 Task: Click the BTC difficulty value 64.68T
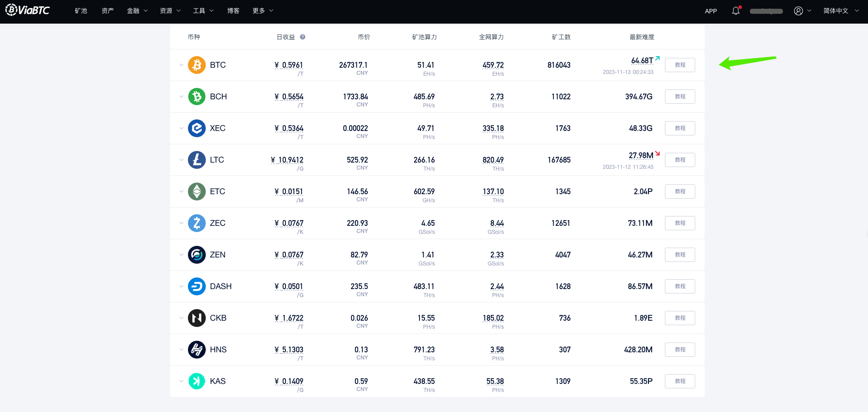click(x=642, y=61)
